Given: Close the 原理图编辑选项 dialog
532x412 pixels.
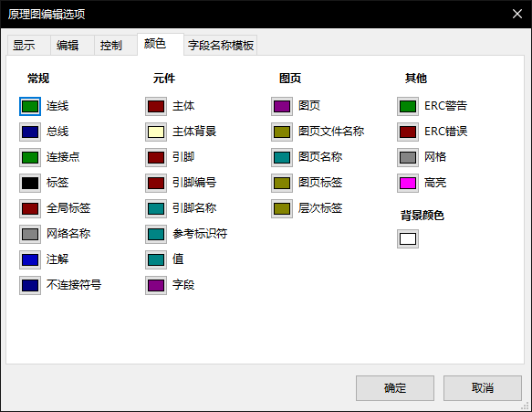Looking at the screenshot, I should tap(517, 14).
